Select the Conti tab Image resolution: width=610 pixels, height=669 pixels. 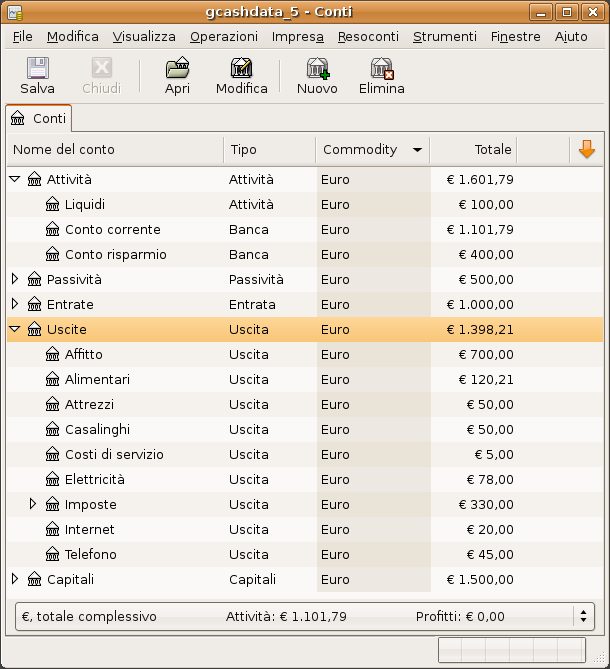point(39,118)
